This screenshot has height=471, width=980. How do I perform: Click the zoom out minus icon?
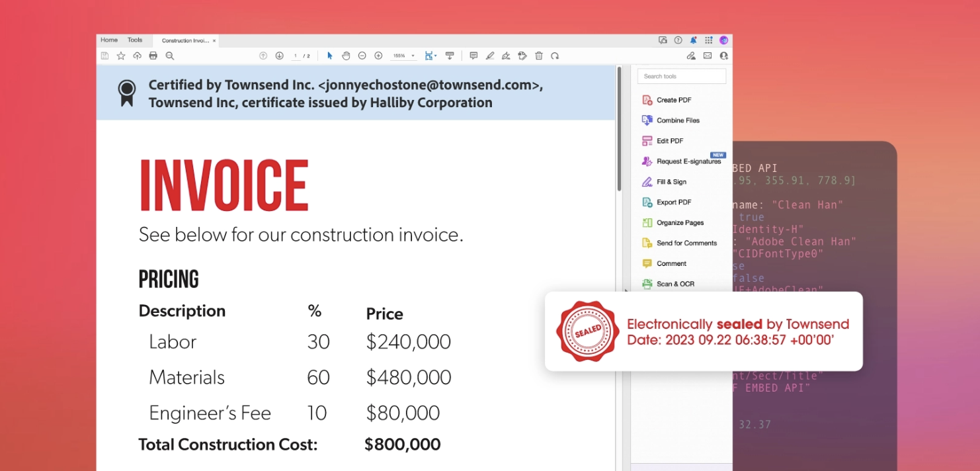(362, 56)
